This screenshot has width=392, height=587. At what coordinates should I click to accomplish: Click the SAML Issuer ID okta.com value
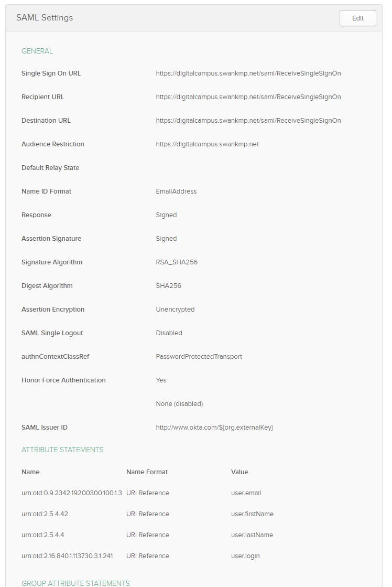(x=214, y=428)
